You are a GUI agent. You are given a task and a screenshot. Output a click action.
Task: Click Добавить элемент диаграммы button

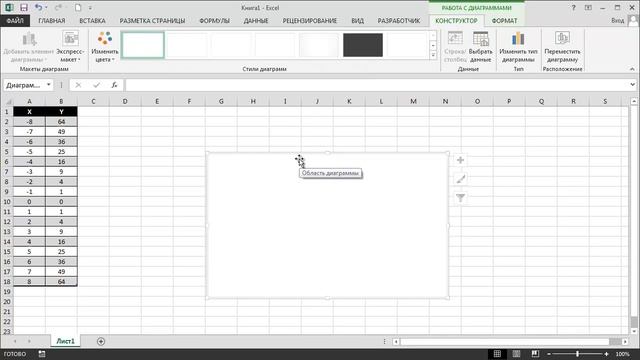pyautogui.click(x=29, y=47)
